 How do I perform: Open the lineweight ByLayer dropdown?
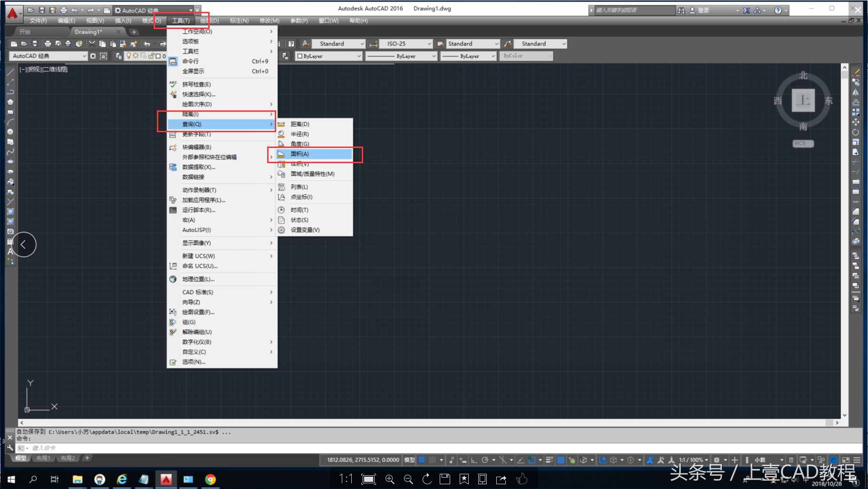coord(468,56)
